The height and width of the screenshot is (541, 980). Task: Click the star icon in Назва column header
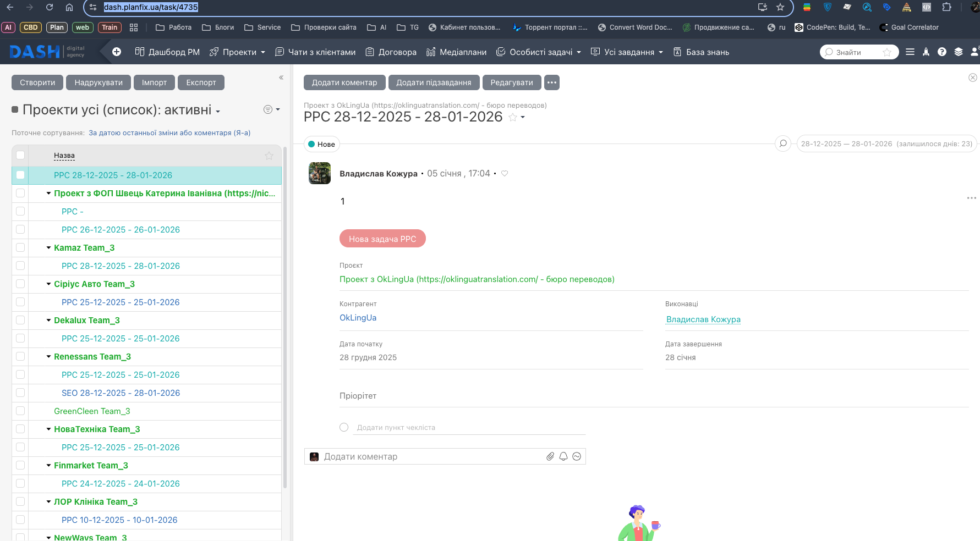pyautogui.click(x=269, y=156)
